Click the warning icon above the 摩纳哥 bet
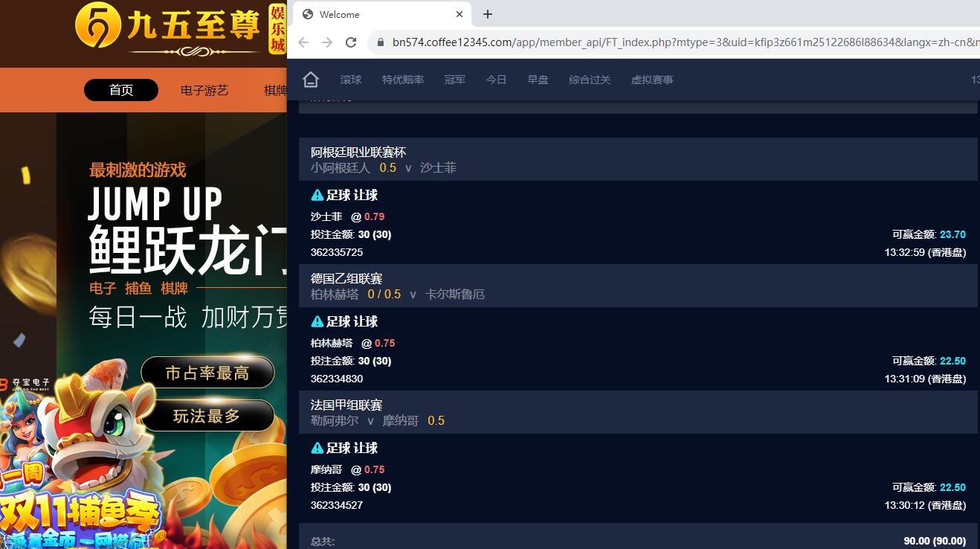The width and height of the screenshot is (980, 549). tap(317, 448)
